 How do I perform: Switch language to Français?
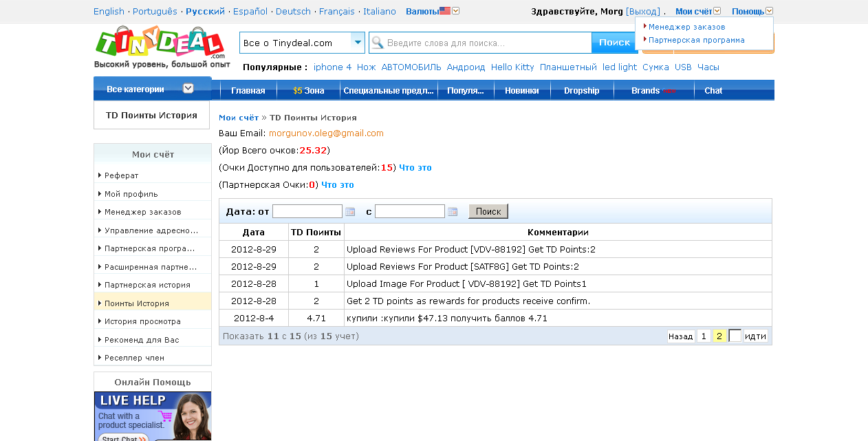[337, 11]
